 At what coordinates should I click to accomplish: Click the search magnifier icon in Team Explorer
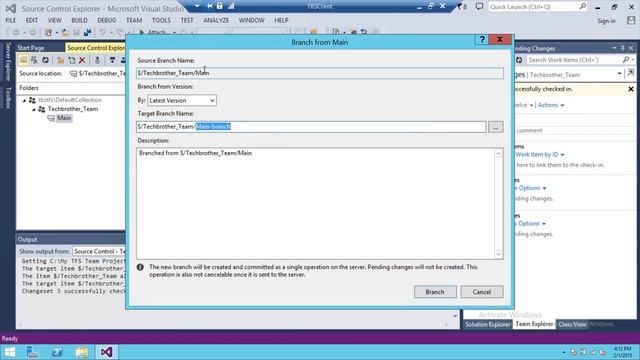click(626, 60)
